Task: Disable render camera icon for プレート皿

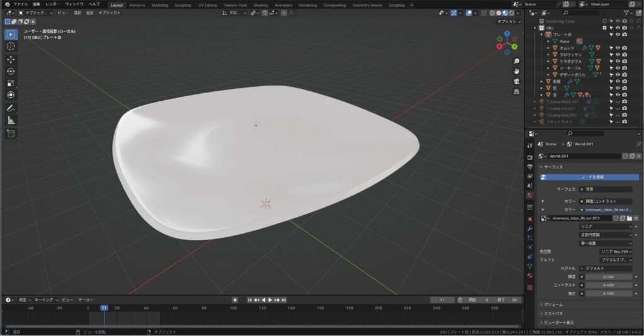Action: [x=625, y=35]
